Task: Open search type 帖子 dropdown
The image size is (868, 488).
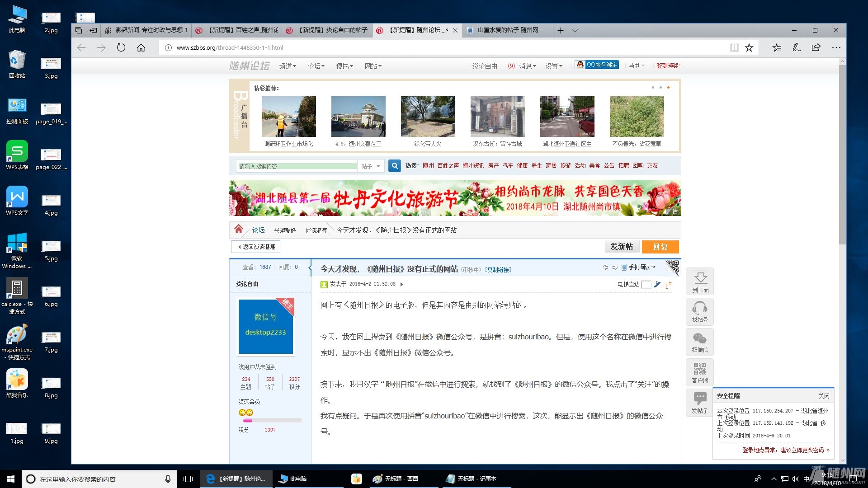Action: click(371, 166)
